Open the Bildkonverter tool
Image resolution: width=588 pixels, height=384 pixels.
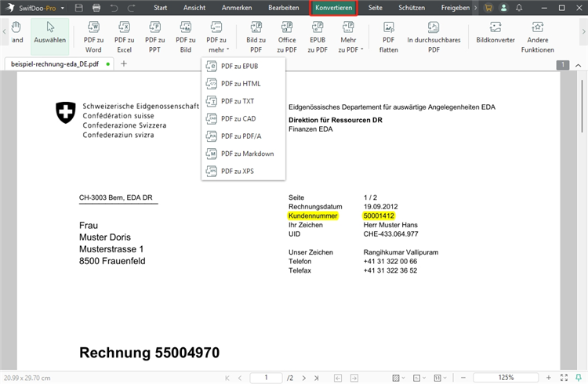pyautogui.click(x=495, y=33)
